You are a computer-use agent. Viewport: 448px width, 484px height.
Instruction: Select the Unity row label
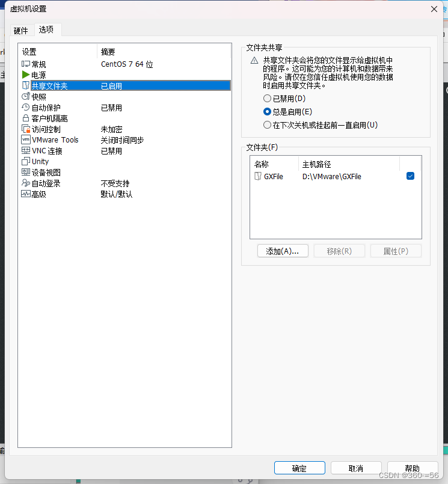click(40, 162)
